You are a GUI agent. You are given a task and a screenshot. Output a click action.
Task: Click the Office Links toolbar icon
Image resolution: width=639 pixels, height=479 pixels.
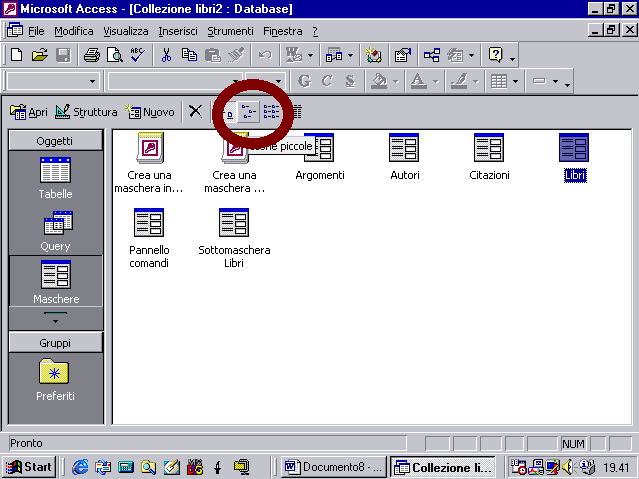pyautogui.click(x=293, y=55)
